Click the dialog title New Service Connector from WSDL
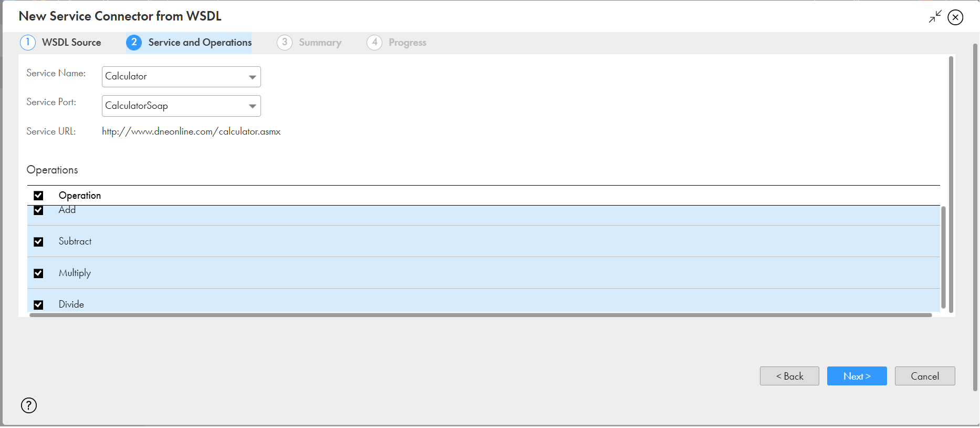Viewport: 980px width, 428px height. coord(120,16)
